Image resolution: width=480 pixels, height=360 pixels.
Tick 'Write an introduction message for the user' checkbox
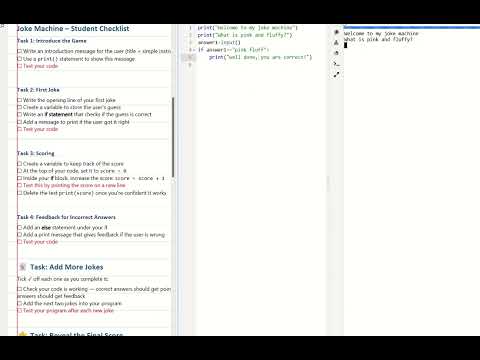coord(19,51)
